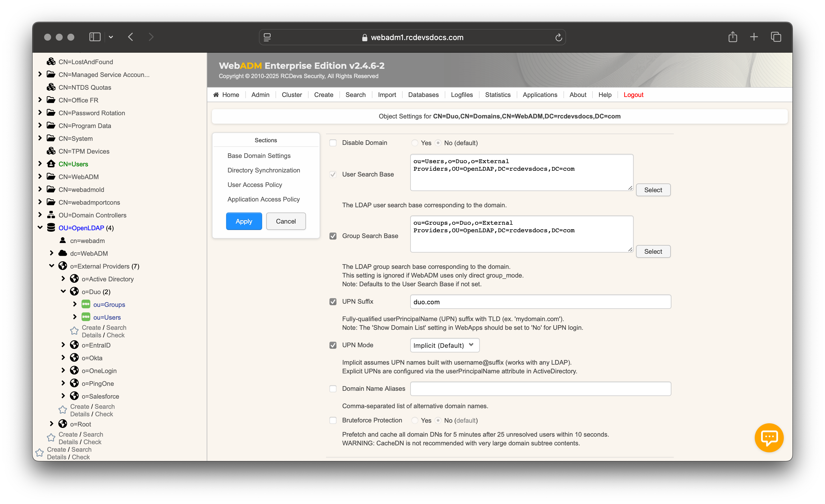Toggle the UPN Mode checkbox

click(333, 345)
